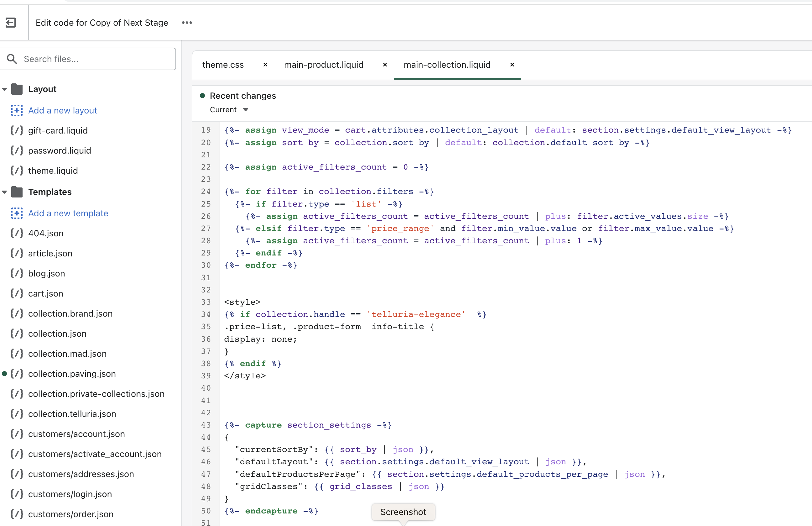
Task: Close the theme.css tab
Action: (x=265, y=65)
